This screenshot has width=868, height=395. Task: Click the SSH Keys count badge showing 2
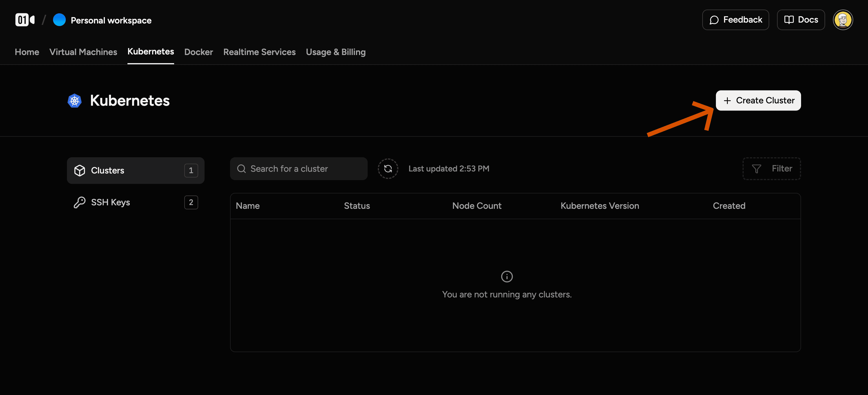(191, 202)
